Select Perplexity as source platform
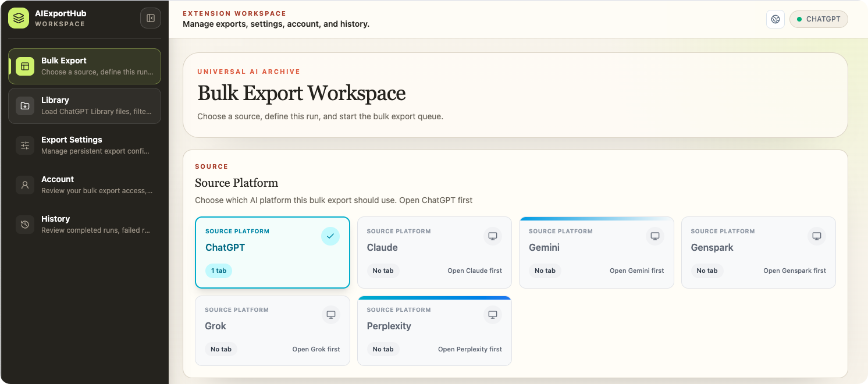This screenshot has height=384, width=868. (435, 331)
